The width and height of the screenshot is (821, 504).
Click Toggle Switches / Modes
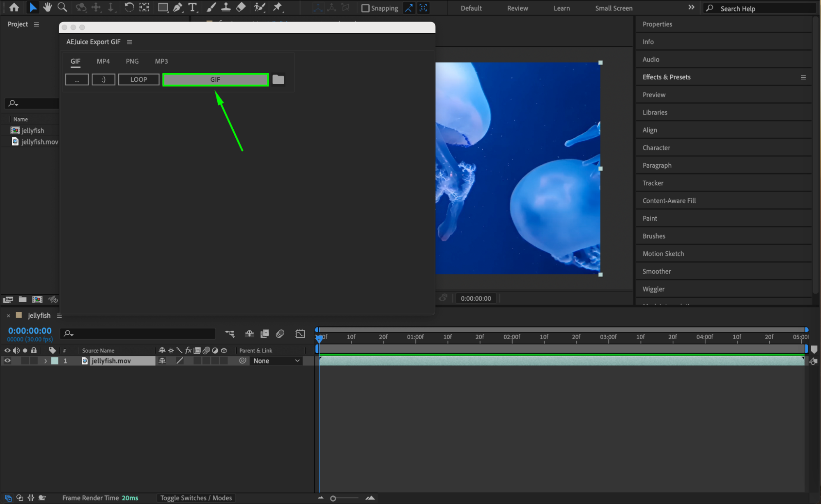(196, 498)
